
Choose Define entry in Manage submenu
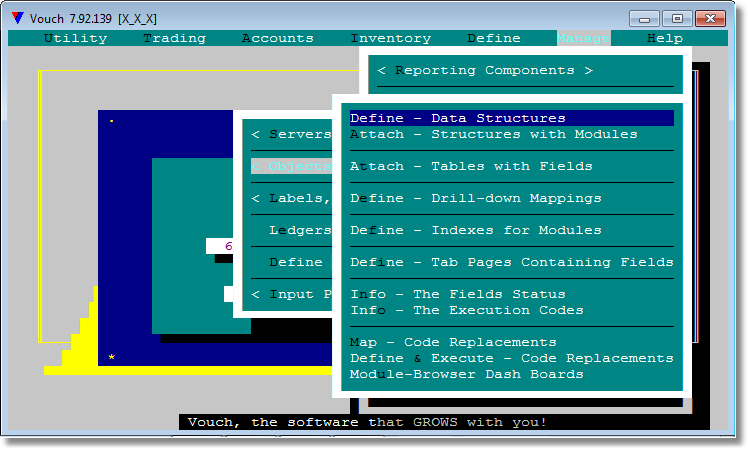tap(296, 262)
